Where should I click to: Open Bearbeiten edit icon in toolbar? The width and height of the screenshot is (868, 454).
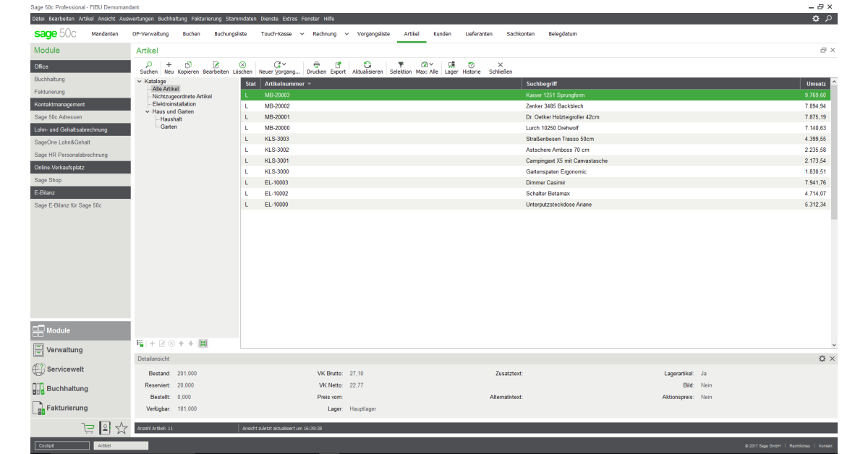pos(216,65)
